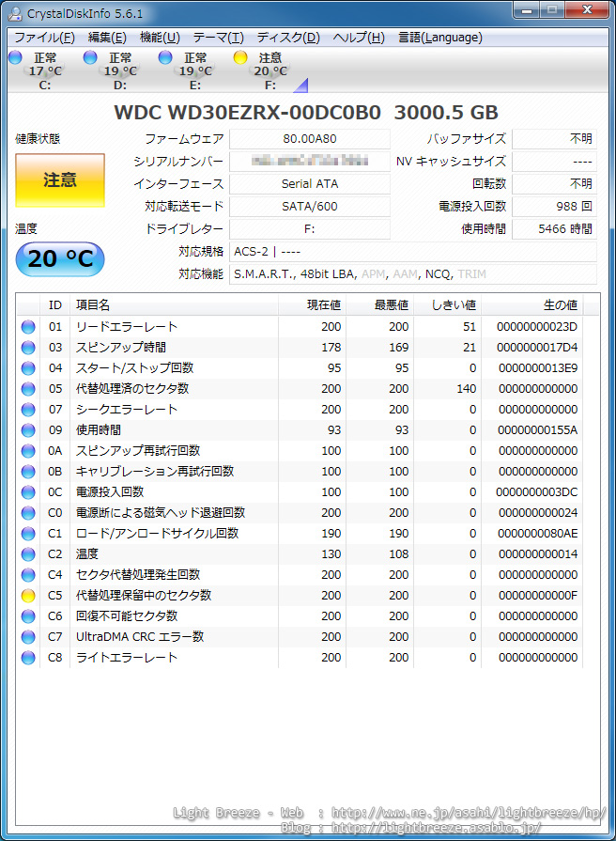Viewport: 616px width, 841px height.
Task: Open the 言語(Language) menu
Action: point(440,38)
